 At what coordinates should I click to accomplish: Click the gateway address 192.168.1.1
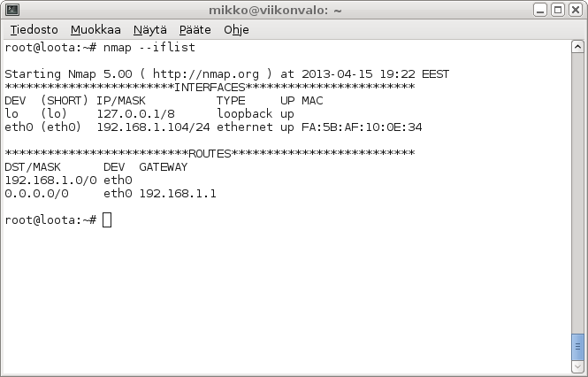pos(178,194)
